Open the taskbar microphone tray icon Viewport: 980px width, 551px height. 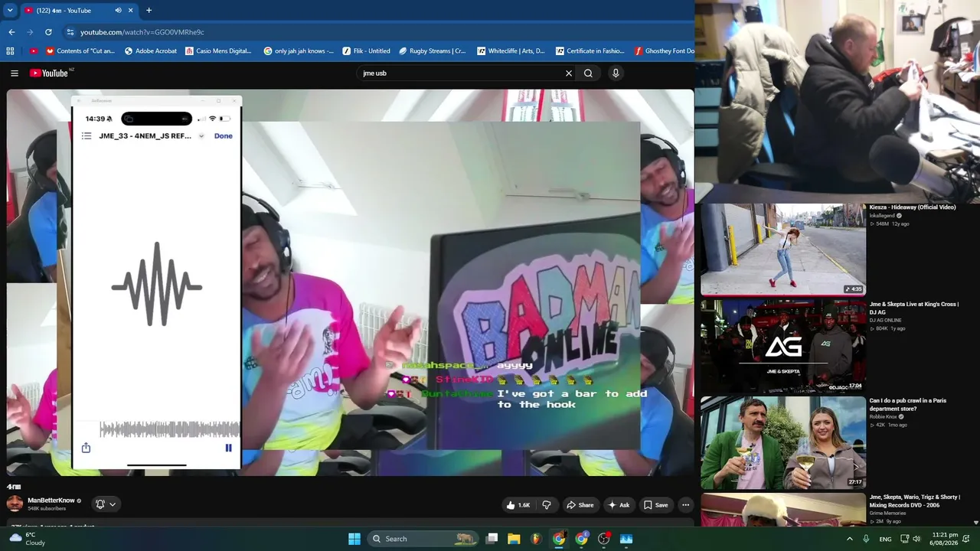tap(866, 539)
